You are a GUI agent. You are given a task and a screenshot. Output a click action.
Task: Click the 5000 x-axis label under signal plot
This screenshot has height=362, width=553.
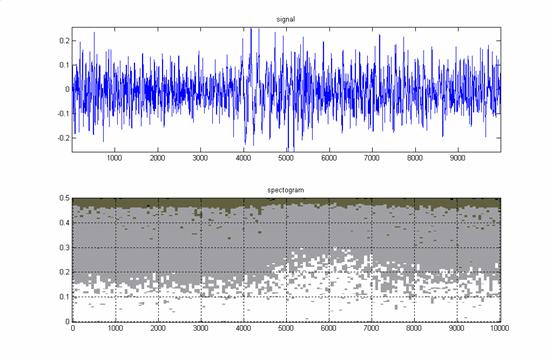point(286,158)
